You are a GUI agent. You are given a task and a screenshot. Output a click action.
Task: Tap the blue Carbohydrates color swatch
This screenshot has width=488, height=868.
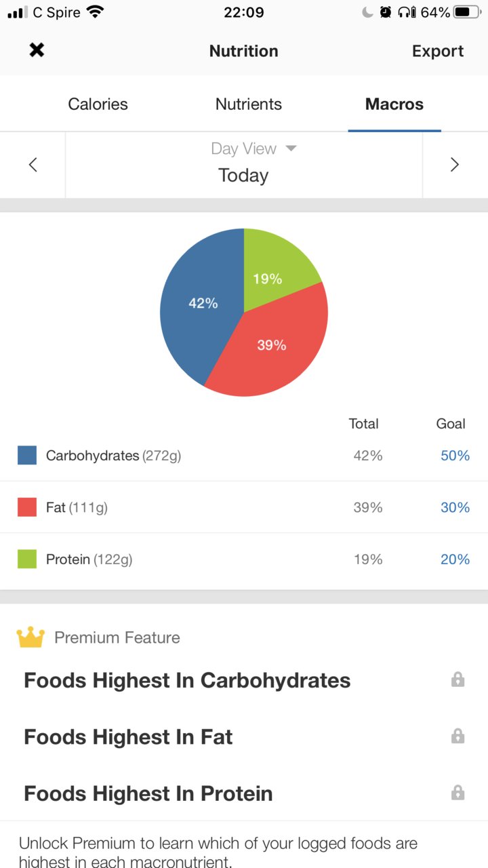click(27, 455)
